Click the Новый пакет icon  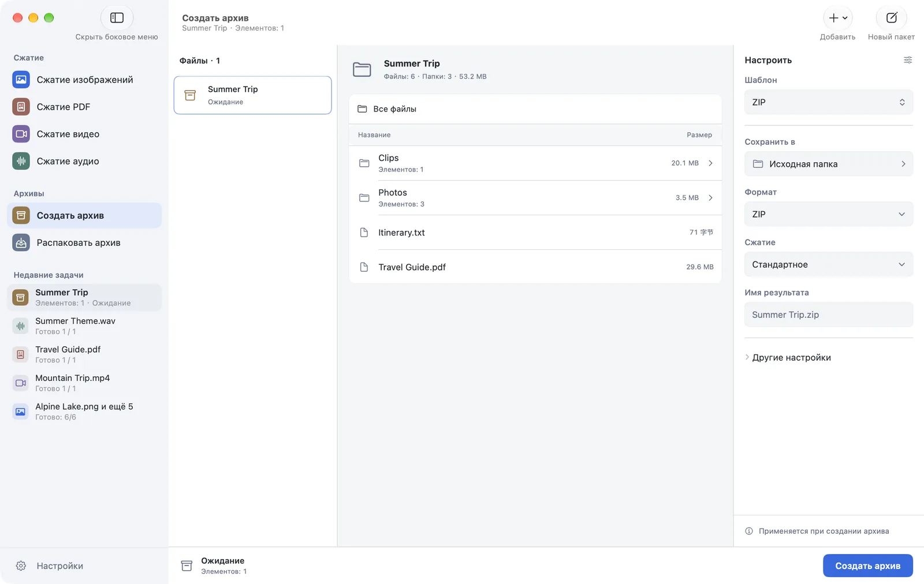click(891, 18)
